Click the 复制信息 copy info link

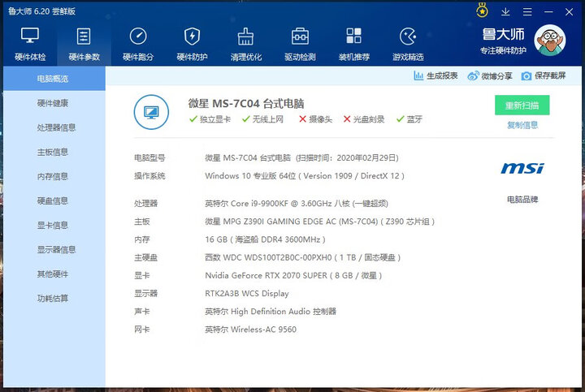pos(522,125)
